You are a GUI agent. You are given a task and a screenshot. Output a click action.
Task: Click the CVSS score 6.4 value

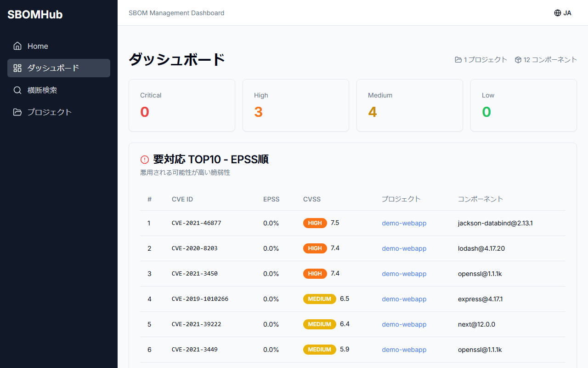pyautogui.click(x=345, y=324)
